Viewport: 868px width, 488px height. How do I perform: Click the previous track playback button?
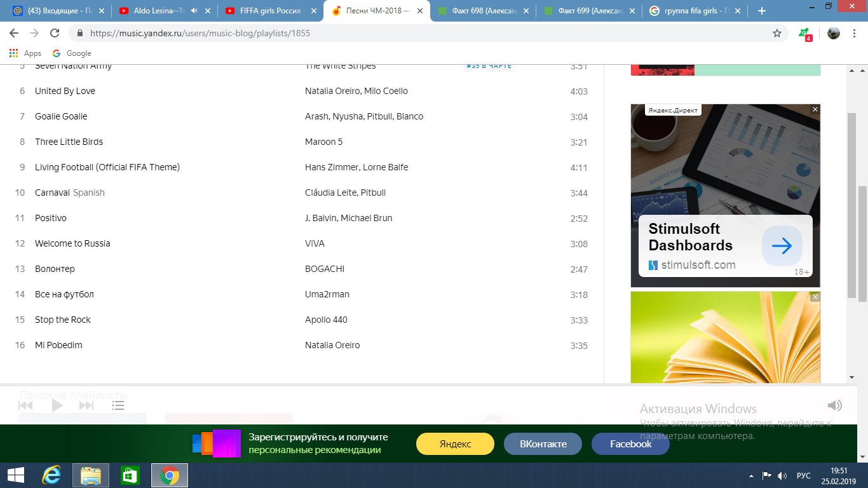pos(25,405)
